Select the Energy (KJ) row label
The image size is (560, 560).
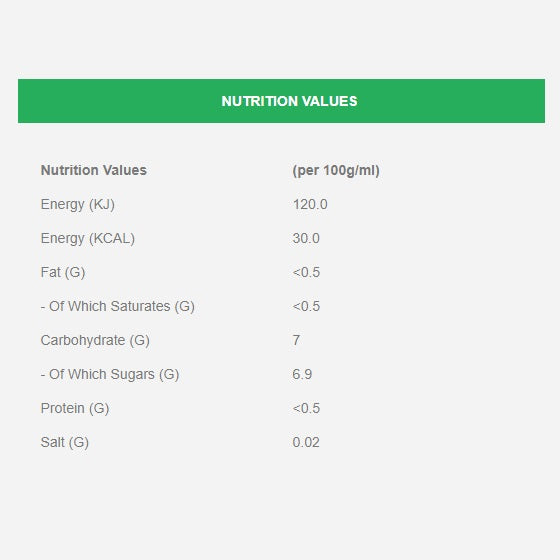pos(78,204)
